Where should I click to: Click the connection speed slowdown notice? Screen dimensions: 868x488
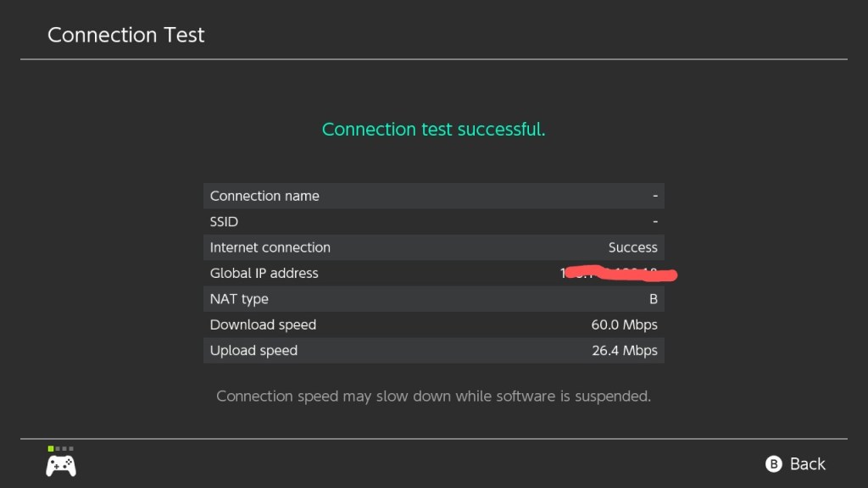coord(433,396)
